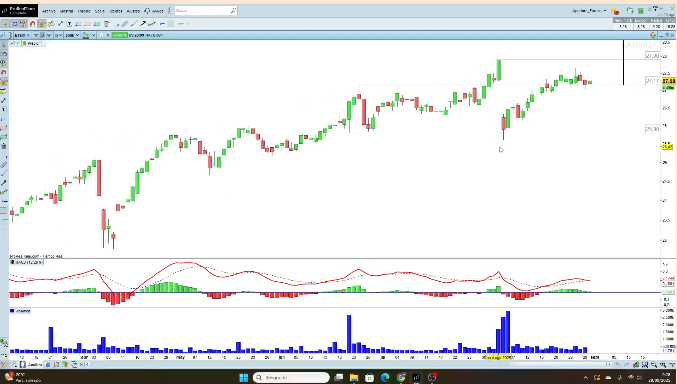The image size is (677, 384).
Task: Open the fourth menu bar item
Action: click(x=100, y=11)
